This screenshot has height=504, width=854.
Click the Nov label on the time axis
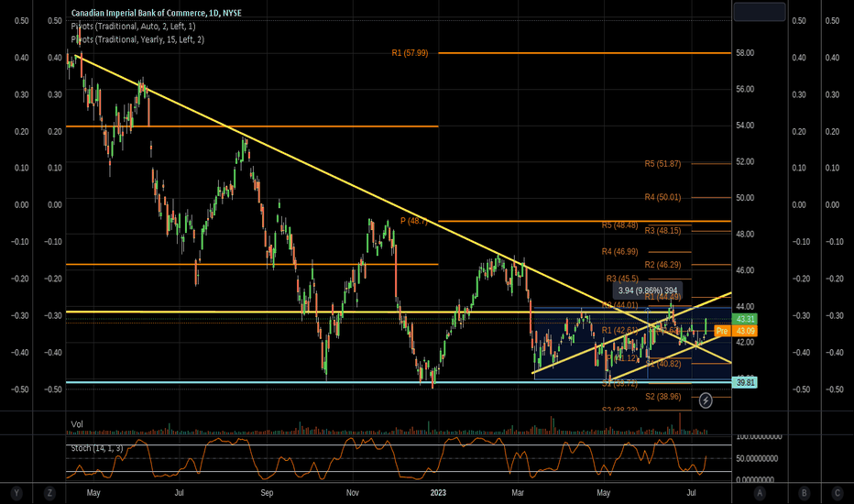[x=353, y=493]
